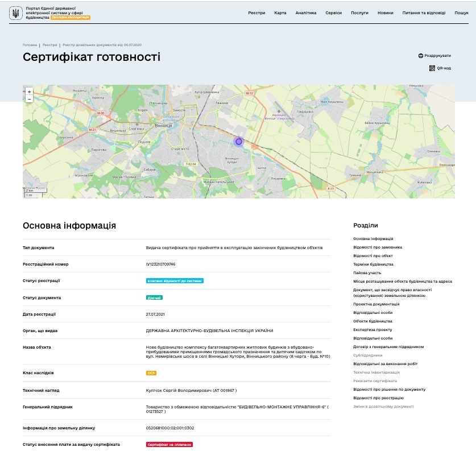Jump to Місце розташування об'єкта будівництва section
Screen dimensions: 476x451
[x=403, y=281]
